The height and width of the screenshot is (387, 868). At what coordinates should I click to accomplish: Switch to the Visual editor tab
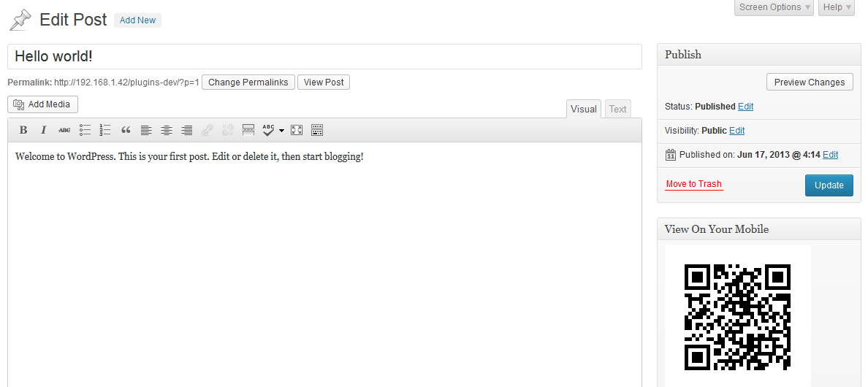(584, 109)
